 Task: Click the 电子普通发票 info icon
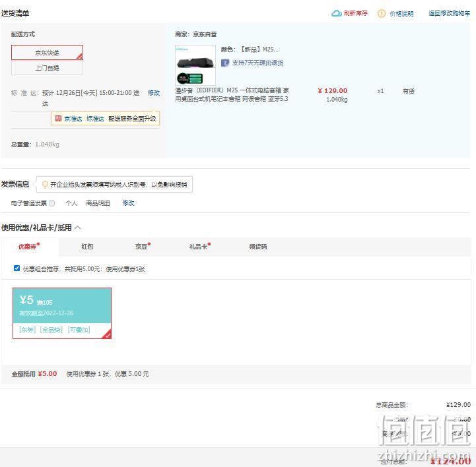pos(52,203)
